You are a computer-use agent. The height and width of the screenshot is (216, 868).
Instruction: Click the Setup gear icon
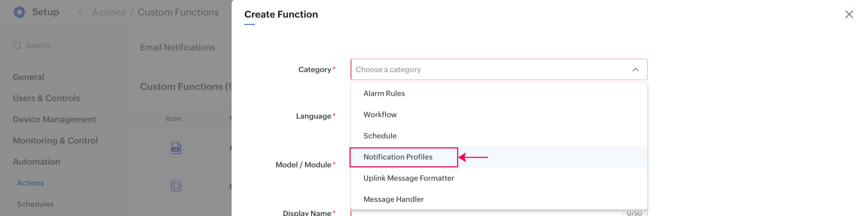point(19,12)
